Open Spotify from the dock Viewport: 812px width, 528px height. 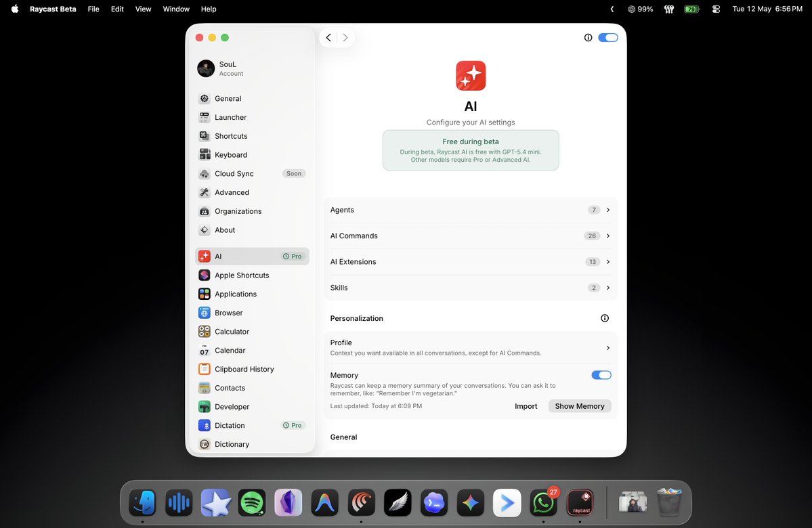point(252,502)
